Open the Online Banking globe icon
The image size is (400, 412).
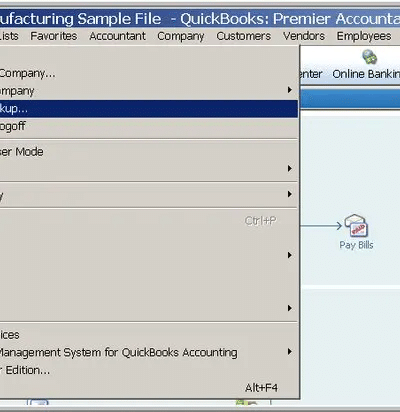(x=369, y=57)
